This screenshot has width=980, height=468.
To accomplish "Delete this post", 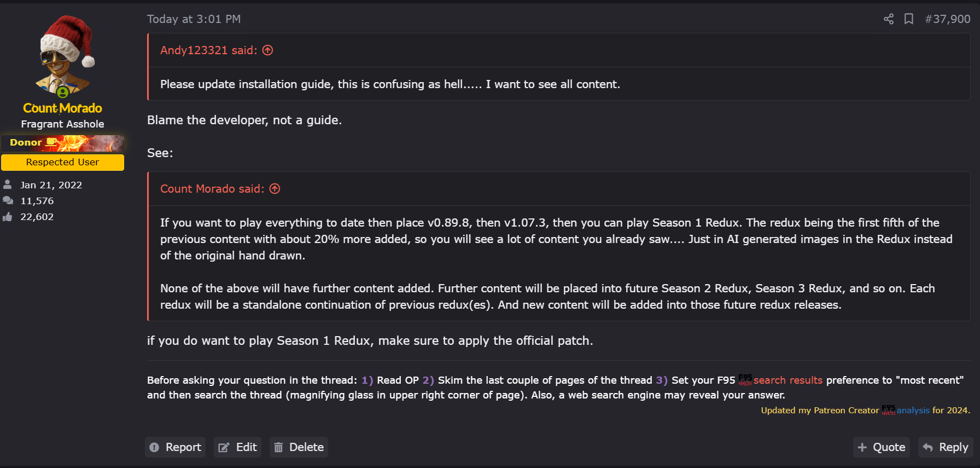I will 299,447.
